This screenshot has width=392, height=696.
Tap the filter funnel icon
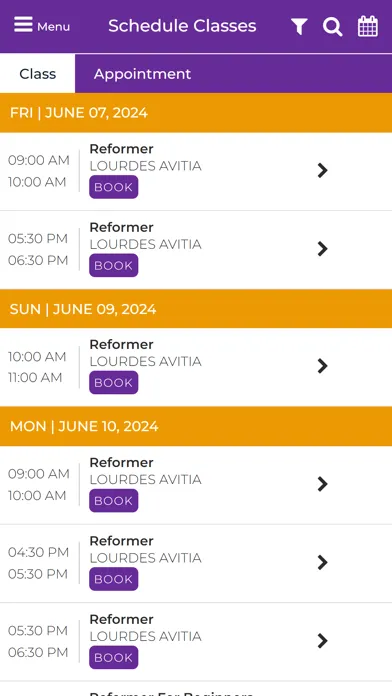(299, 26)
